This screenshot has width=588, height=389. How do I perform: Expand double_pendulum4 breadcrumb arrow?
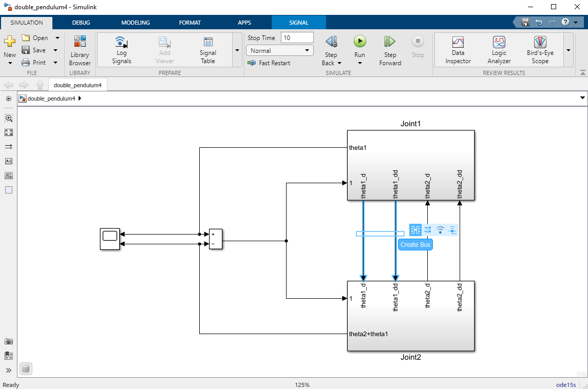coord(80,99)
